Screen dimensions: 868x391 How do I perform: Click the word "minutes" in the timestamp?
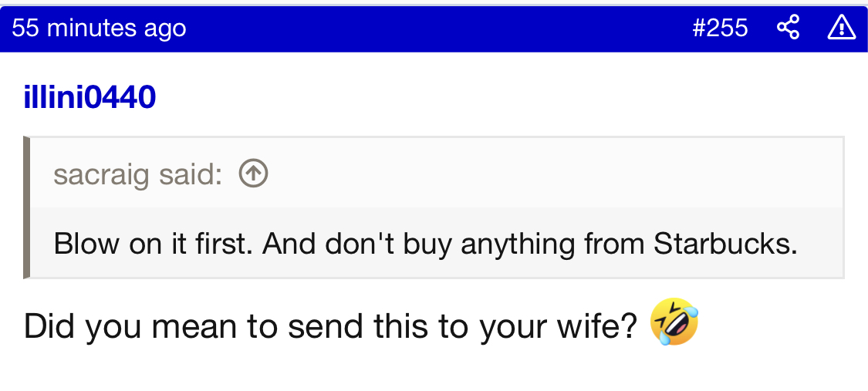(x=93, y=29)
